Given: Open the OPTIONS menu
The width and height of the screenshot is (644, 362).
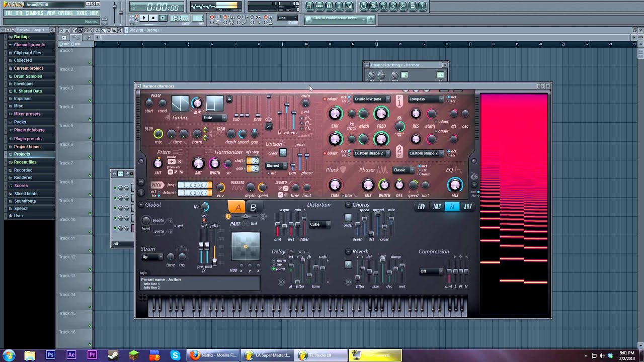Looking at the screenshot, I should click(65, 13).
